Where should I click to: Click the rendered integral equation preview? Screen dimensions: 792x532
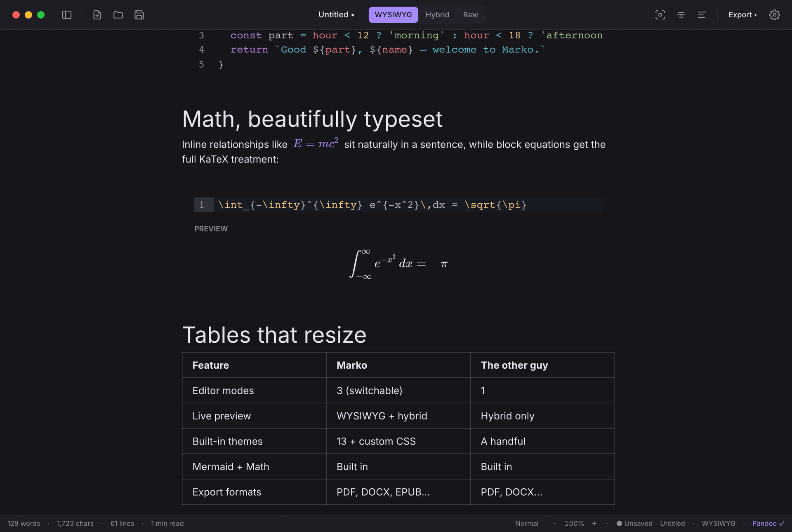pyautogui.click(x=398, y=264)
